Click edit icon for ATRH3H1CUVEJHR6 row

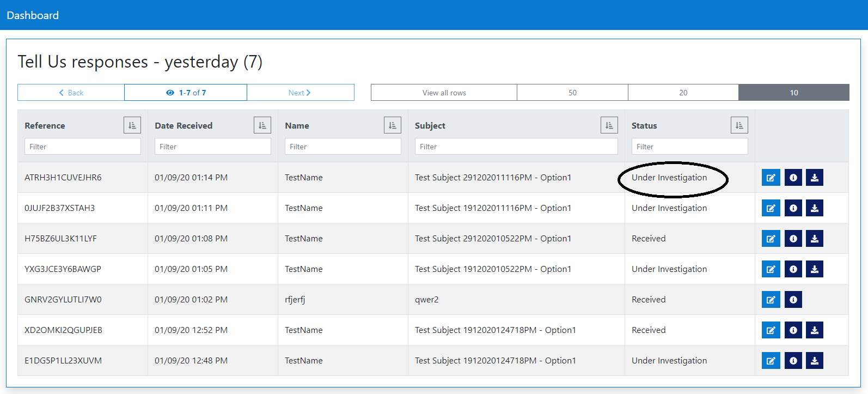771,178
